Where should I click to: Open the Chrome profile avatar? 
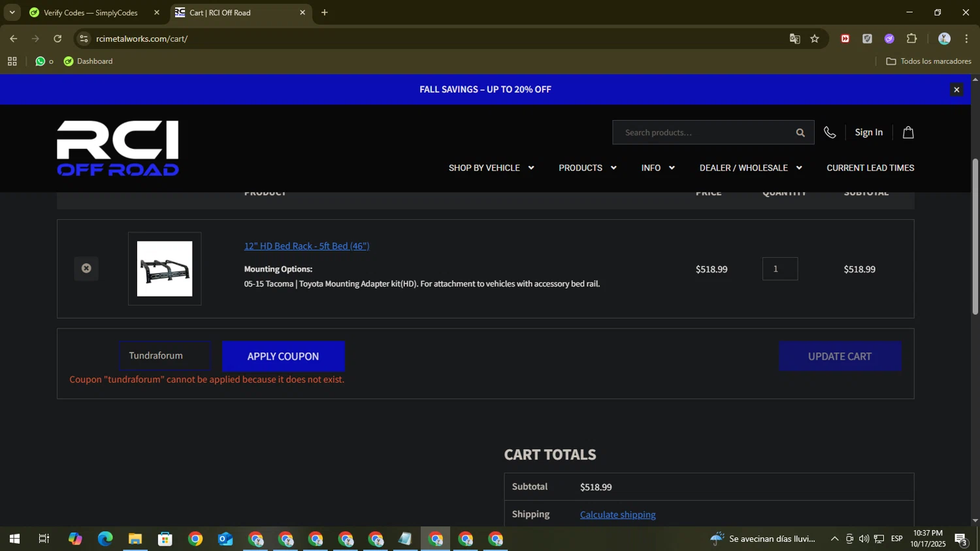pos(944,39)
